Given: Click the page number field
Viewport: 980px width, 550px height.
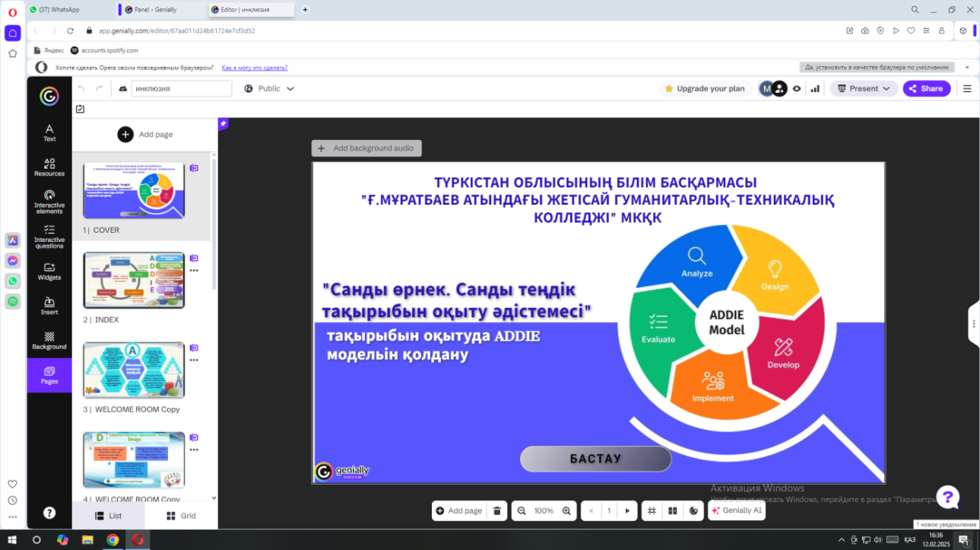Looking at the screenshot, I should click(609, 510).
